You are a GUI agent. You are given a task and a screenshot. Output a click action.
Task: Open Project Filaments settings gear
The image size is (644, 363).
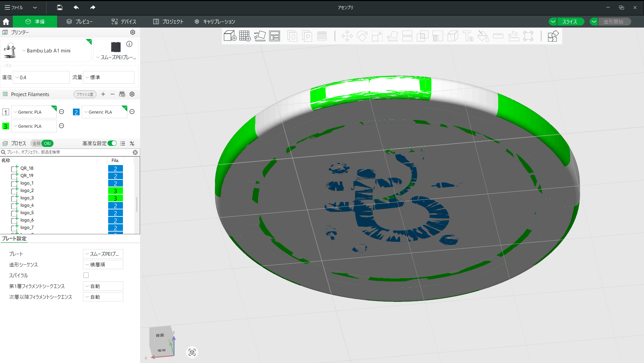click(132, 94)
